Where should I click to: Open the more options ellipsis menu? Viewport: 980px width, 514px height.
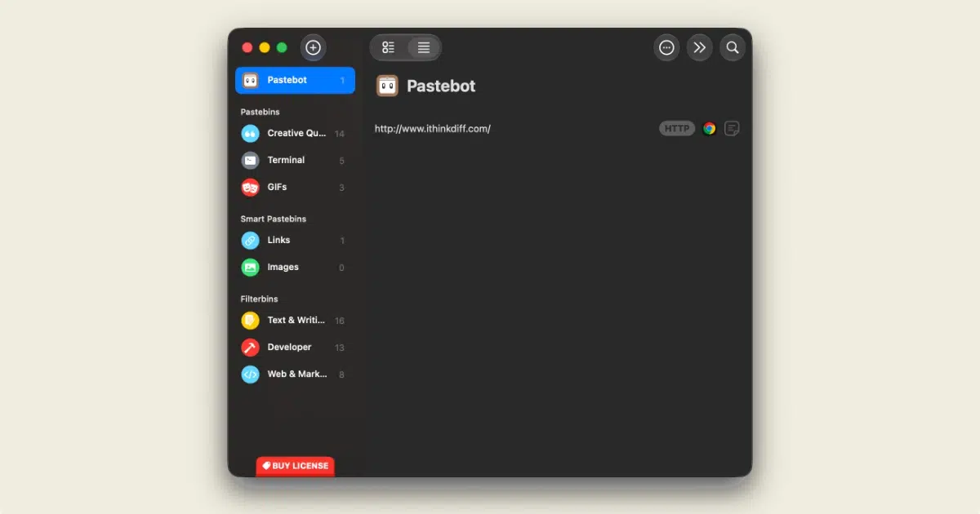(666, 47)
